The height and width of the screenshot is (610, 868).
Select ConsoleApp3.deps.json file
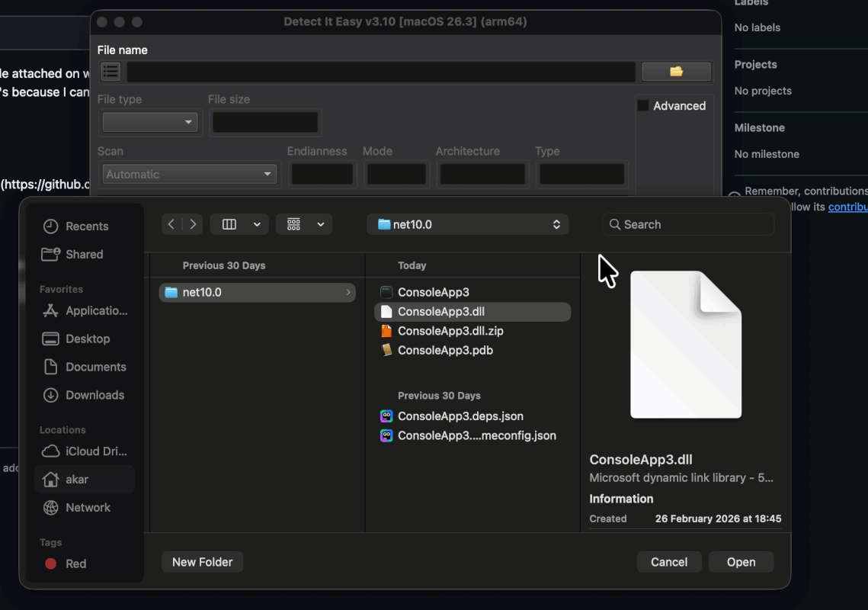(x=472, y=416)
